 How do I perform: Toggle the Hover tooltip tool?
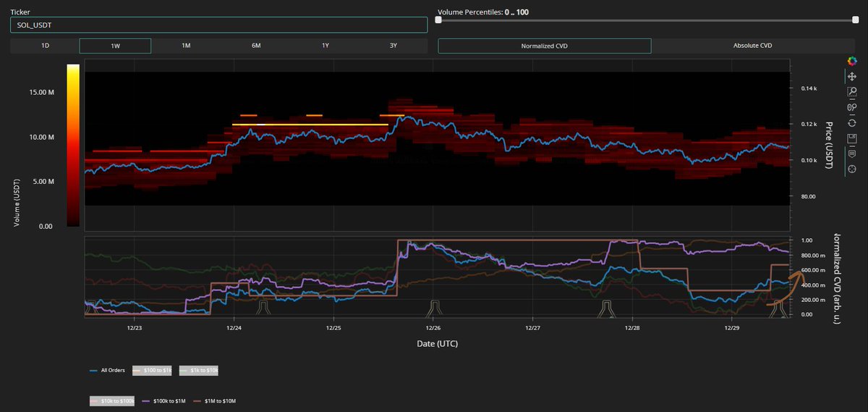tap(851, 154)
